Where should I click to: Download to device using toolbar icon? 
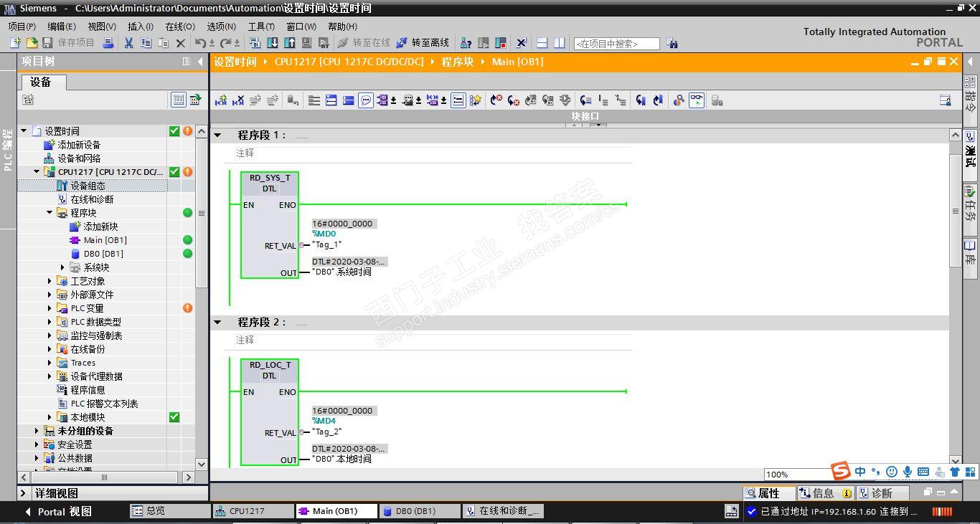click(273, 43)
